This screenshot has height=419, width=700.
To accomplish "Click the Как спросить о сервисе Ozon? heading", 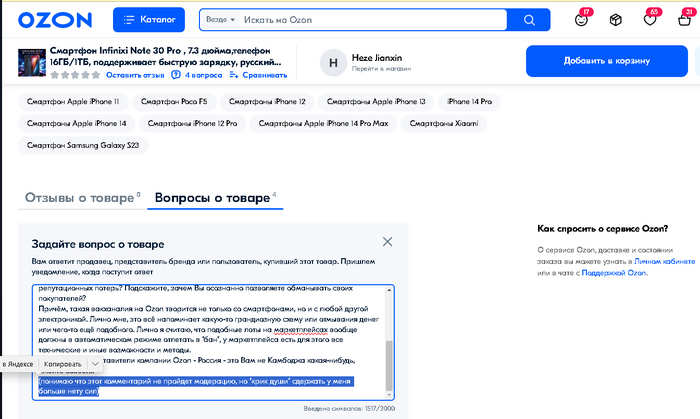I will [603, 229].
